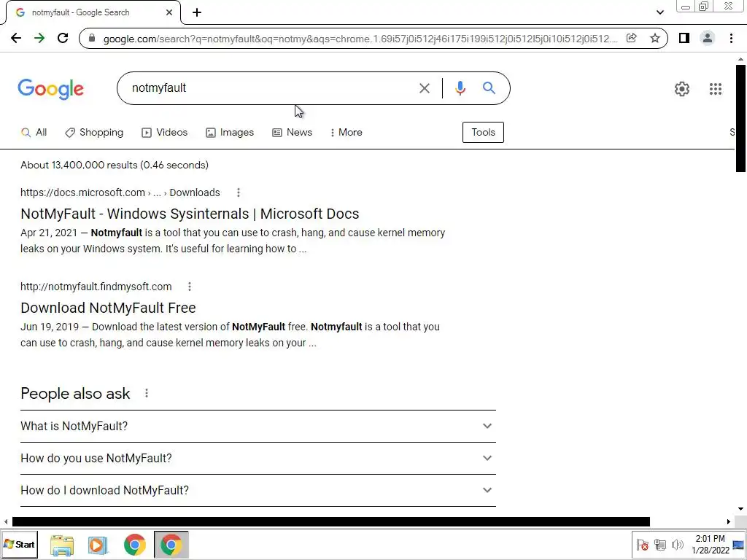Start voice search with the microphone
Screen dimensions: 747x560
(x=460, y=88)
